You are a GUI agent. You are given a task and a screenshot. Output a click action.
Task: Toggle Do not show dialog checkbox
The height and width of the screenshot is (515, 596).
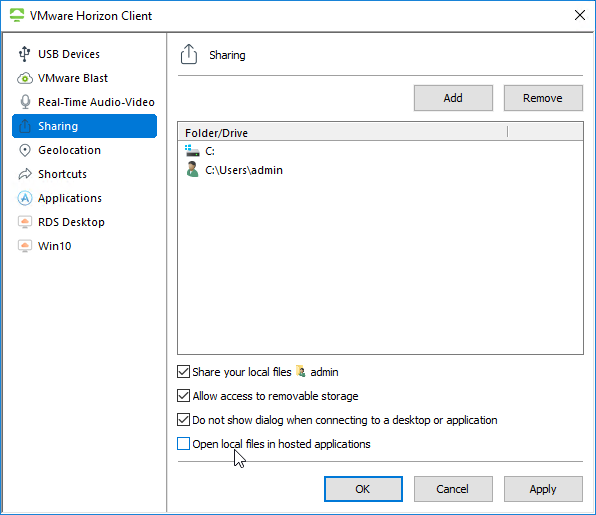[184, 420]
